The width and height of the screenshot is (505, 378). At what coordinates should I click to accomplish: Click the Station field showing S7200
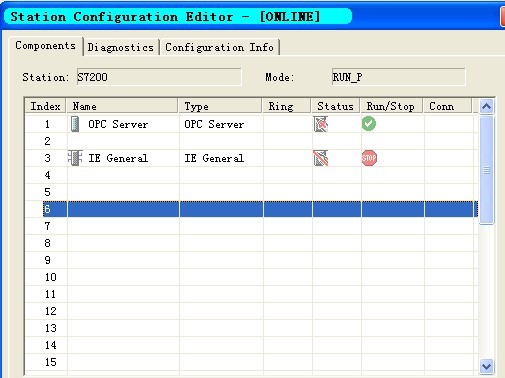tap(159, 77)
